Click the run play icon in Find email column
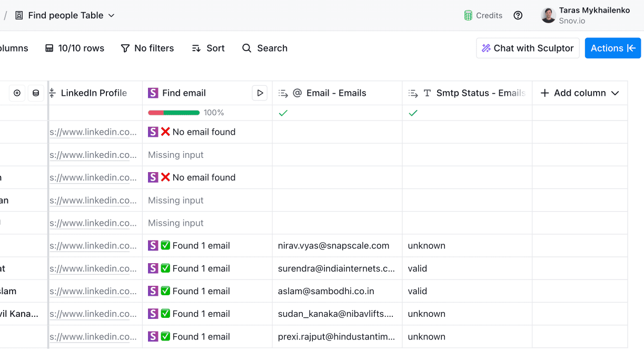 (260, 93)
